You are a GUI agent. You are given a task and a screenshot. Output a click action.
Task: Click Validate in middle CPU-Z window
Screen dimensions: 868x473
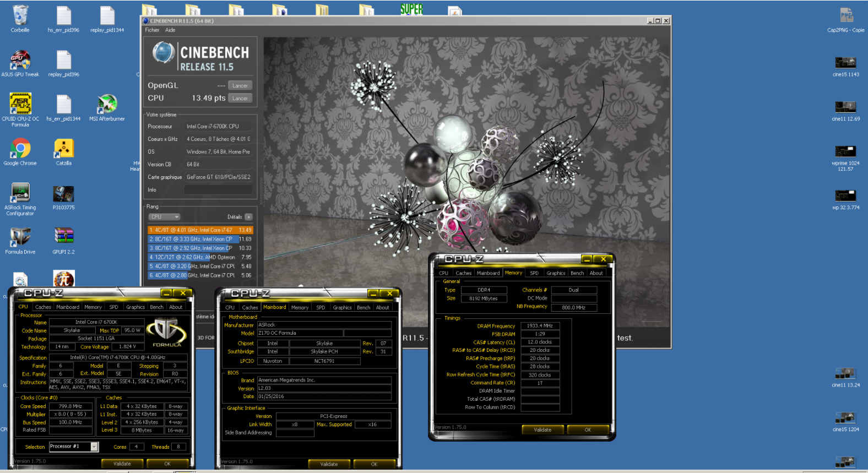coord(329,464)
